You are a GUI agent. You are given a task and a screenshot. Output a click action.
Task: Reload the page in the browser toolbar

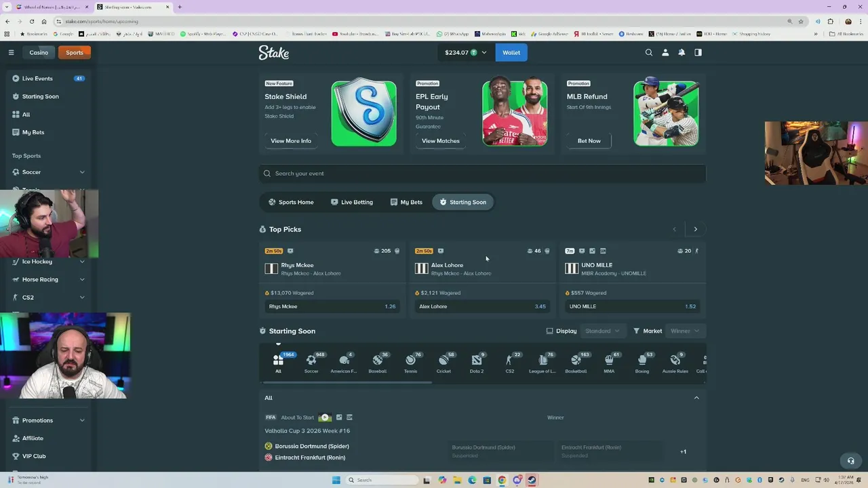[x=31, y=21]
